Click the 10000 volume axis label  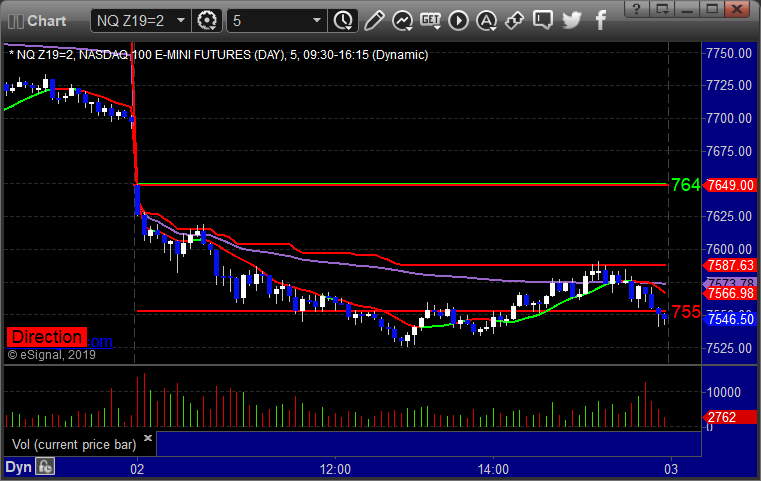724,392
